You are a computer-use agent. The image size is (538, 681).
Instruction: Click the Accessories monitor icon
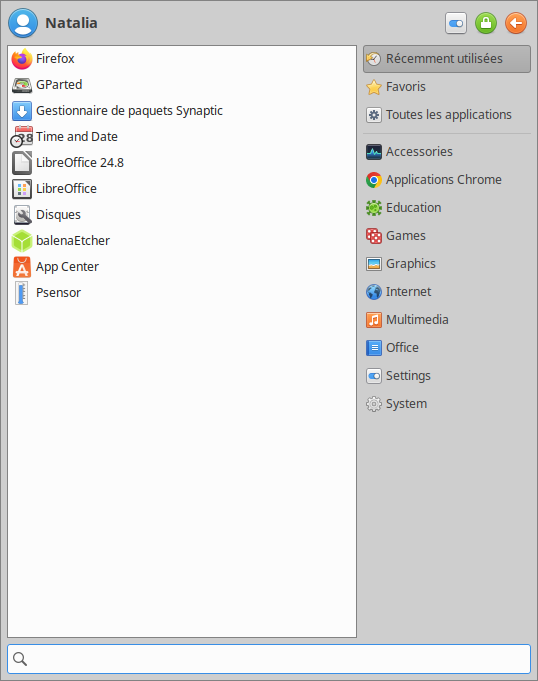click(373, 152)
